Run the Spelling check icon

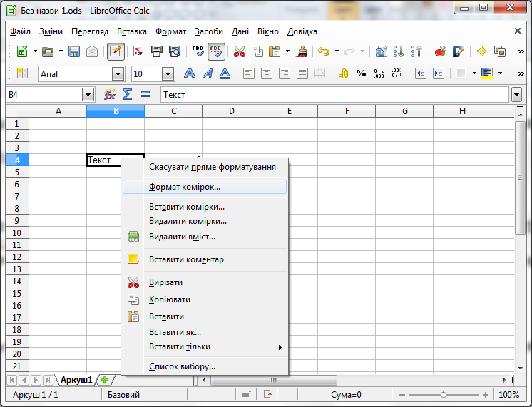[x=198, y=51]
